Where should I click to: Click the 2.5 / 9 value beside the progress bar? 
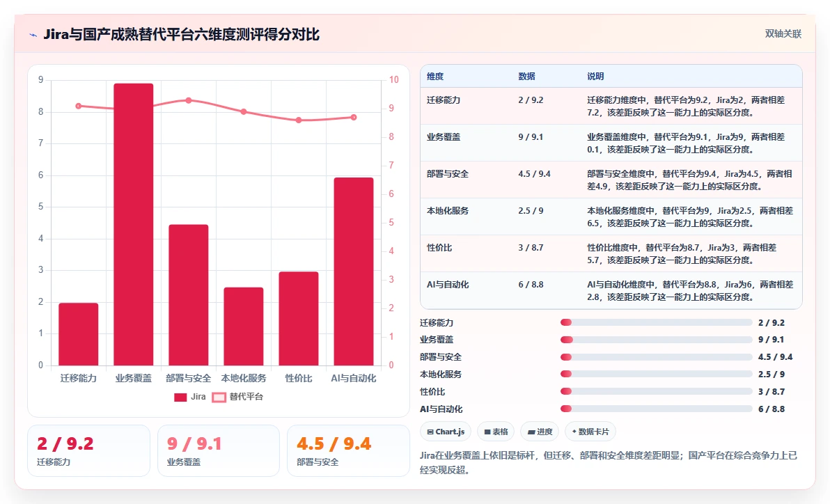click(772, 375)
